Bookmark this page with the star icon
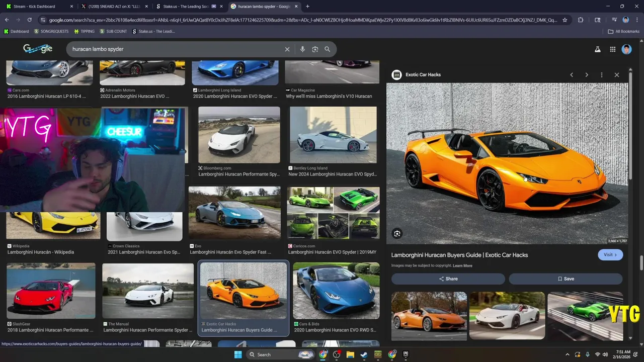The width and height of the screenshot is (644, 362). click(x=565, y=20)
